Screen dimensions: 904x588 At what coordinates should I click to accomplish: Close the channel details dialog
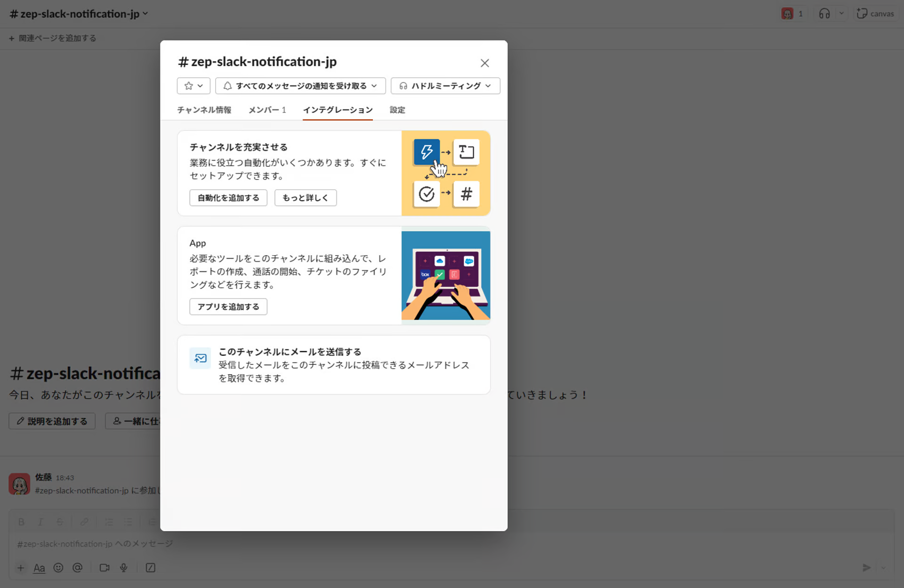[x=484, y=63]
